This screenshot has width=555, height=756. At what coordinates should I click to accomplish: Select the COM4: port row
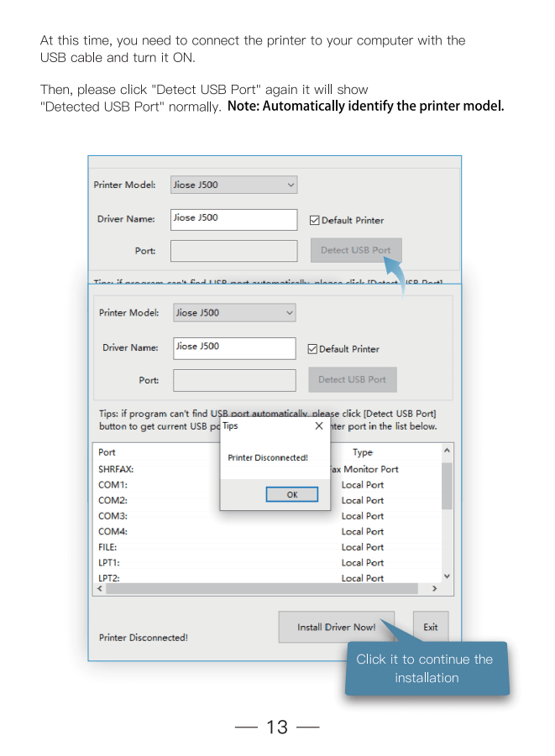click(x=267, y=531)
